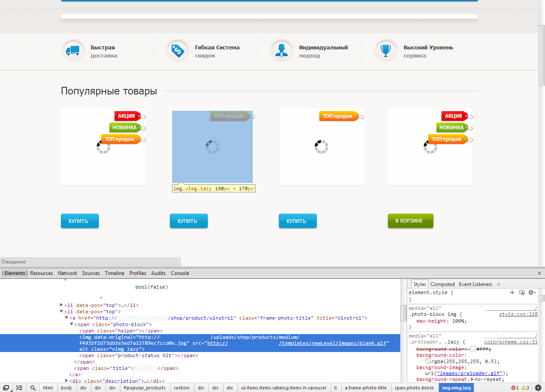
Task: Click the #fff background color swatch
Action: pos(473,349)
